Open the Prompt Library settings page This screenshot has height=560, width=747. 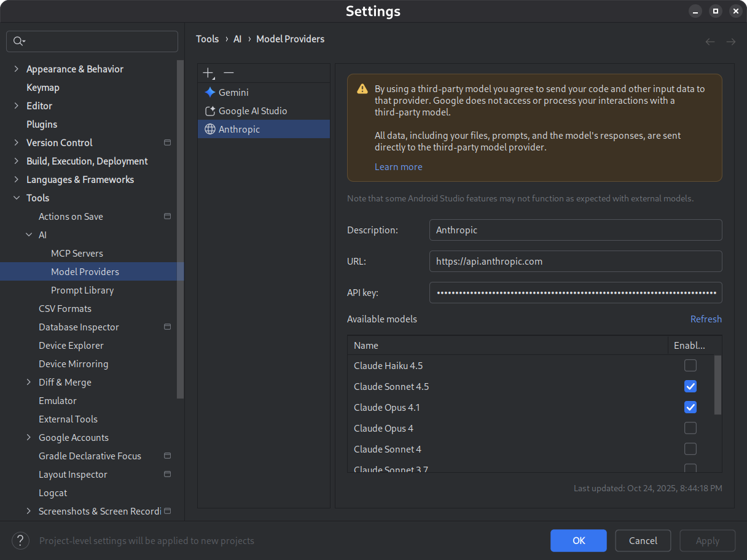(x=82, y=290)
